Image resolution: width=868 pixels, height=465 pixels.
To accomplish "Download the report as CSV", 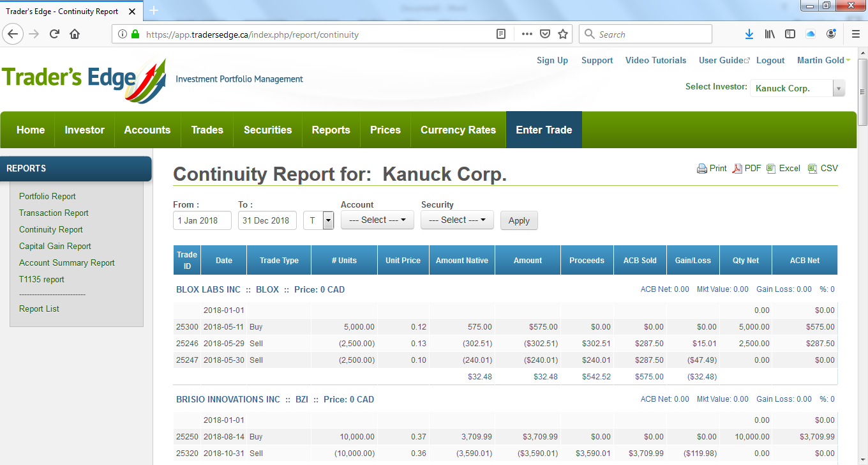I will point(823,168).
